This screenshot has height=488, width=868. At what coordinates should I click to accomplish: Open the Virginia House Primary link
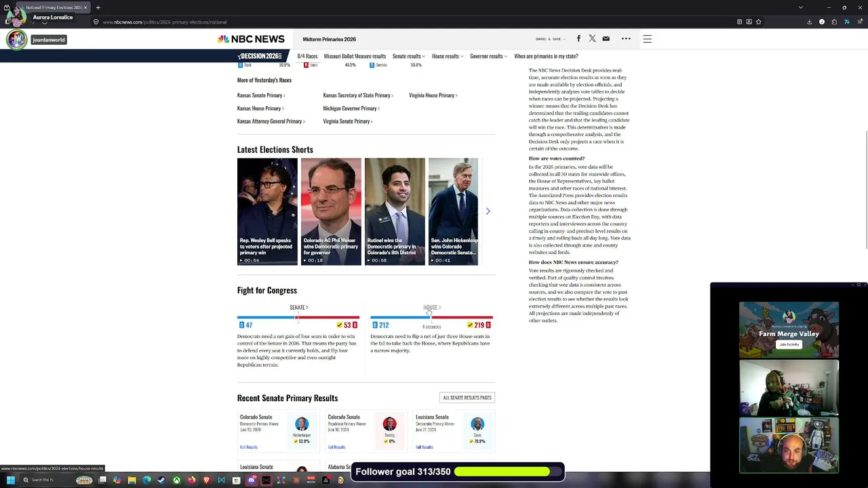433,96
